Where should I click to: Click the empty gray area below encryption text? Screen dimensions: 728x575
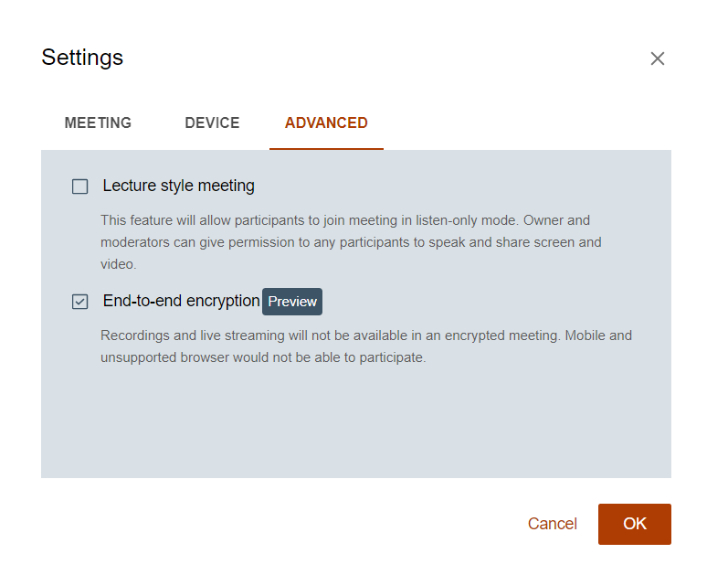pyautogui.click(x=356, y=425)
